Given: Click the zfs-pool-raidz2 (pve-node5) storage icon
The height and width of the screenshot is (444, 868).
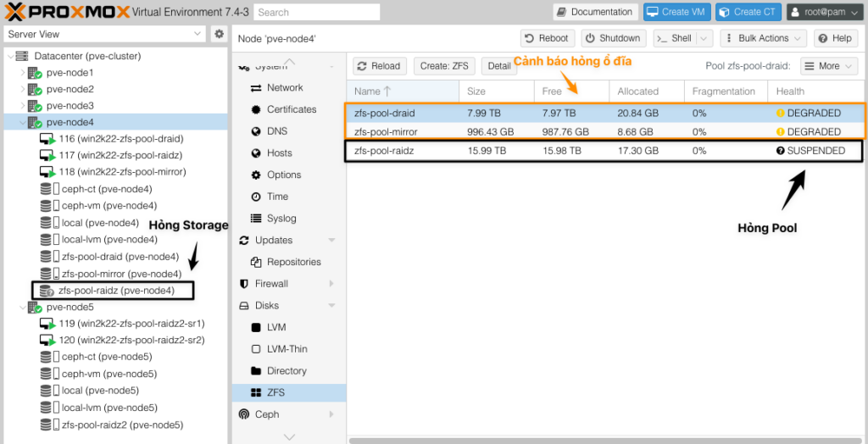Looking at the screenshot, I should (50, 425).
